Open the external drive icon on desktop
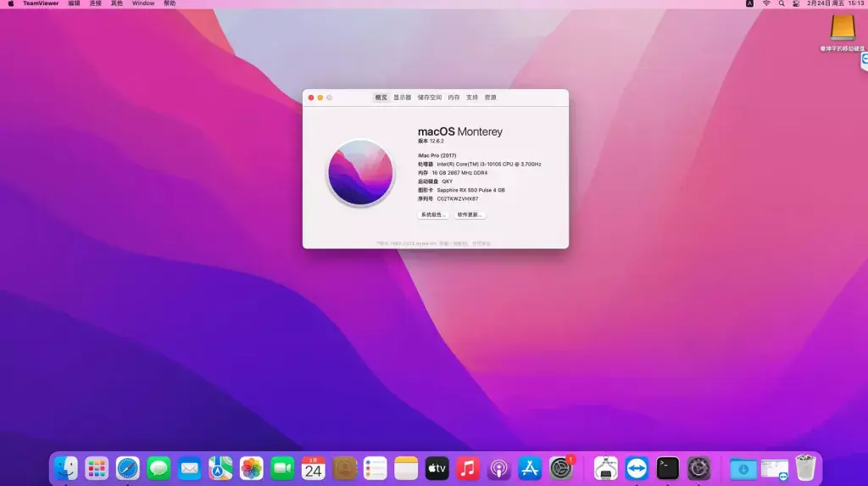 843,28
